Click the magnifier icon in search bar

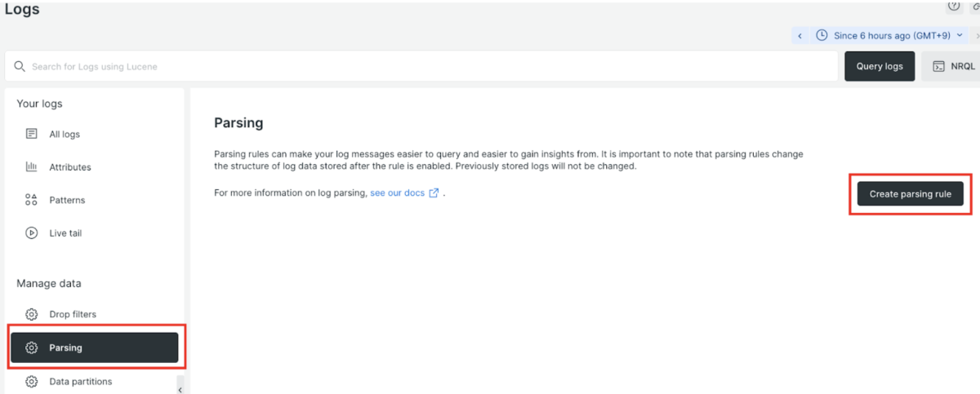pos(20,66)
